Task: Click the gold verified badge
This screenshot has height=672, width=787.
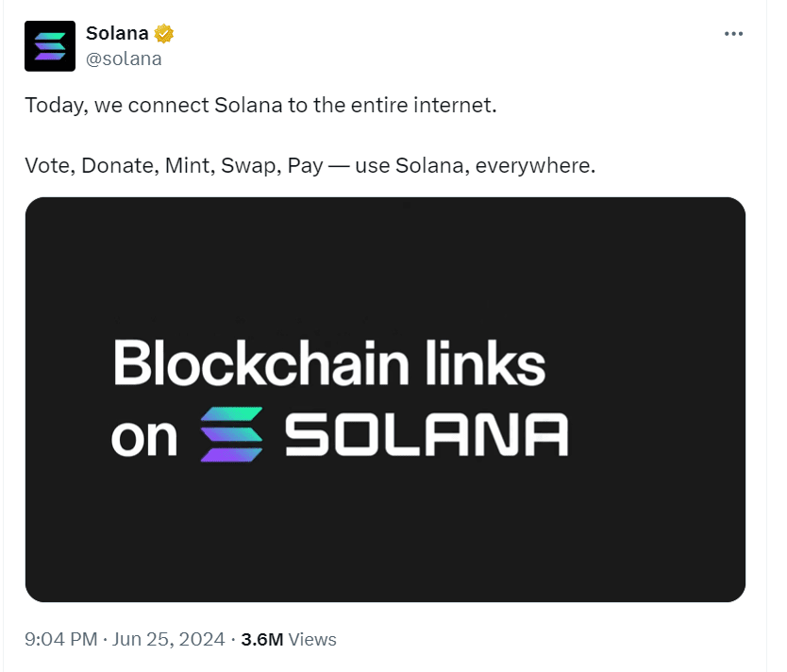Action: coord(164,34)
